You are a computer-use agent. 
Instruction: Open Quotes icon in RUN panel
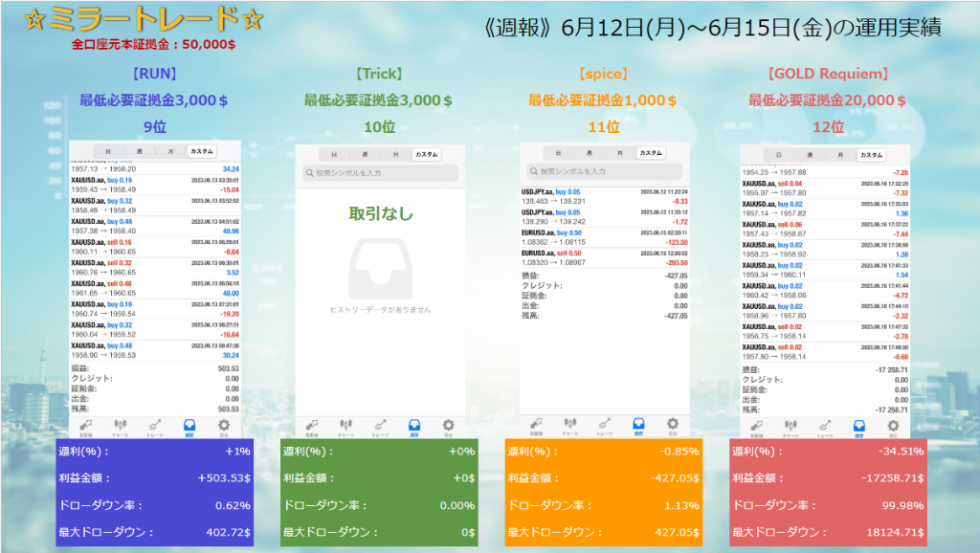(86, 426)
